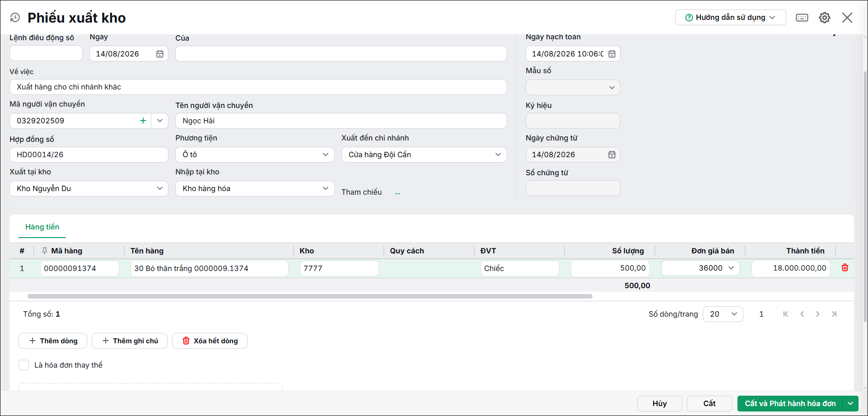
Task: Go to last page of the table
Action: point(834,314)
